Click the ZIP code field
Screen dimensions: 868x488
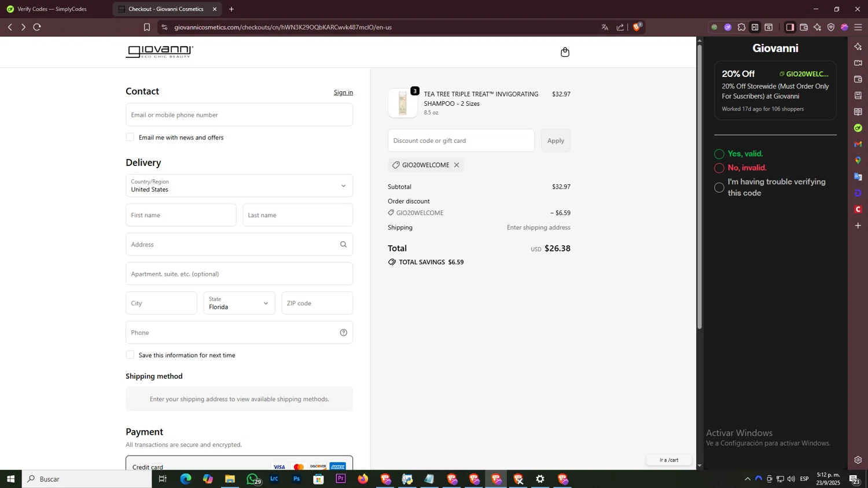point(317,303)
